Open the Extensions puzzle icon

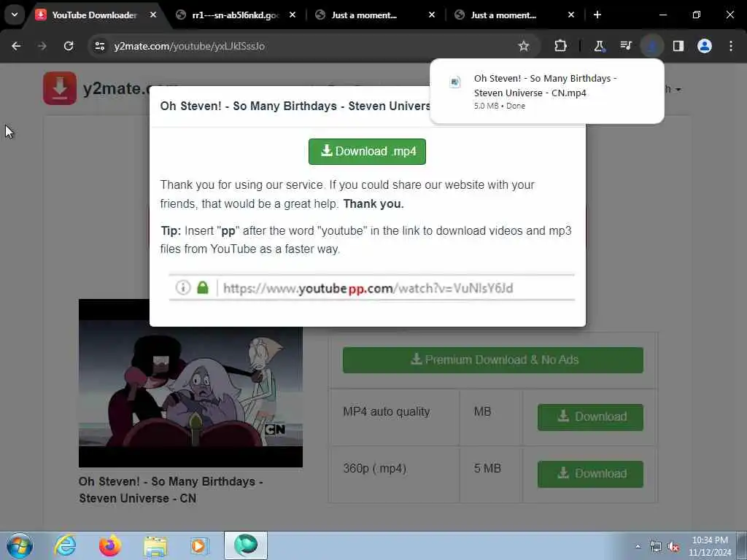561,46
